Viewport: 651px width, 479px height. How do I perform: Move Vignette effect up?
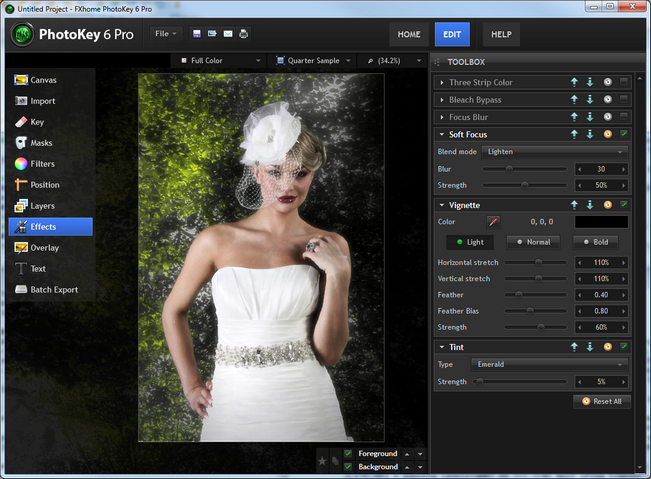574,205
